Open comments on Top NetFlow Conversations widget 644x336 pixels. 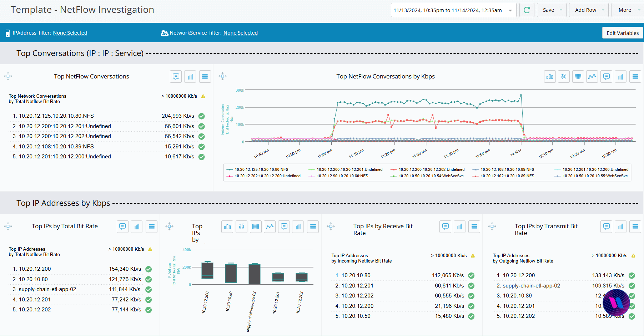click(176, 77)
